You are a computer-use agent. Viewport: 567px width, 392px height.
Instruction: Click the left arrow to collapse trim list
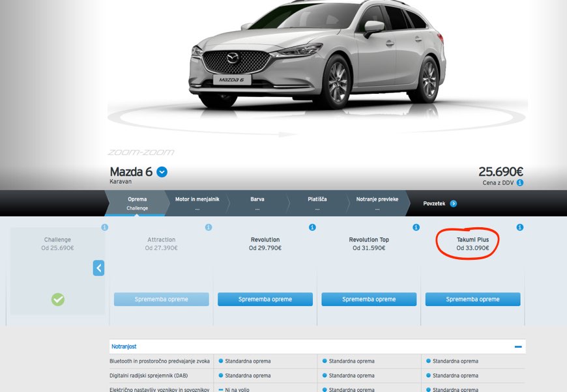98,268
